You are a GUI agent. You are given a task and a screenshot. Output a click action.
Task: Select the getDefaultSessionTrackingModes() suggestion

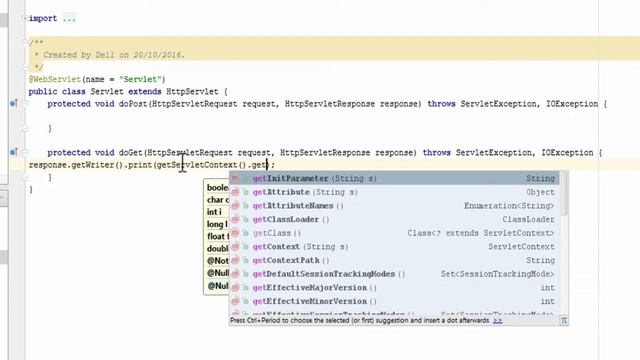(394, 274)
